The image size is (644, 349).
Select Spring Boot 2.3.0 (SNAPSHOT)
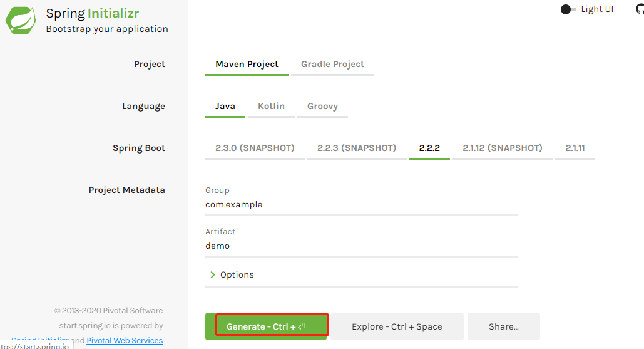tap(255, 148)
